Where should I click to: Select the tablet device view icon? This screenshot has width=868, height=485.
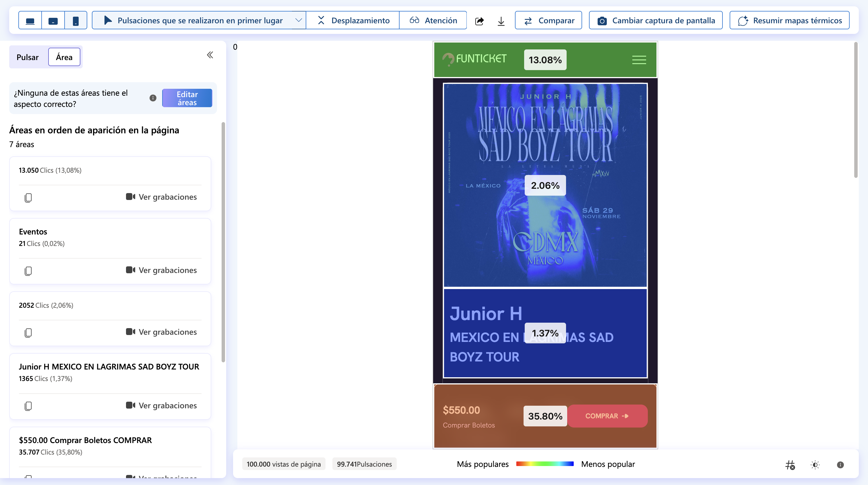53,20
